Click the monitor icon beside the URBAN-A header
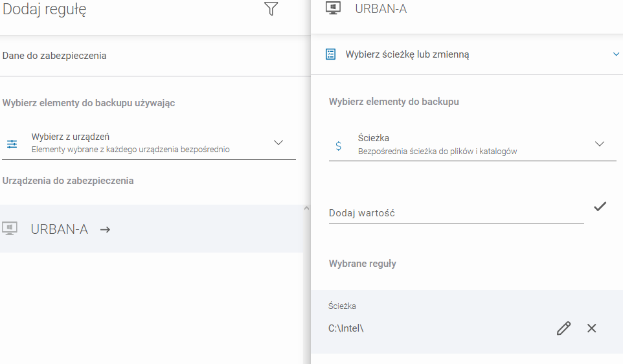Viewport: 623px width, 364px height. [334, 9]
